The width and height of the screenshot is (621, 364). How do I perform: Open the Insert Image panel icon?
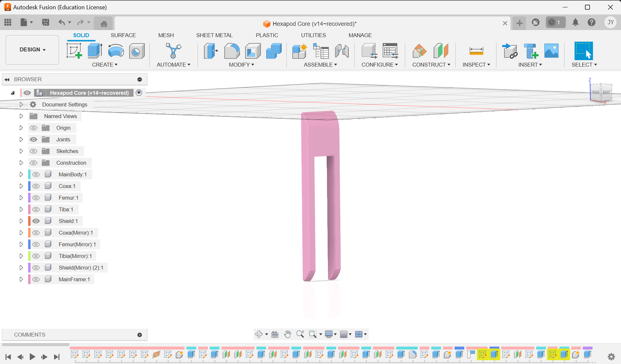552,51
